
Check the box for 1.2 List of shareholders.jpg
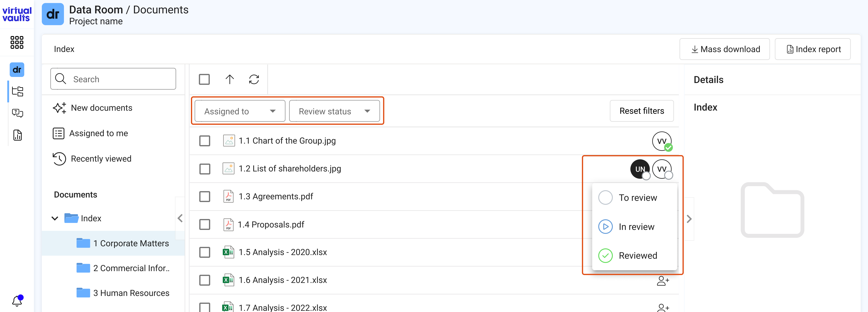pos(205,169)
